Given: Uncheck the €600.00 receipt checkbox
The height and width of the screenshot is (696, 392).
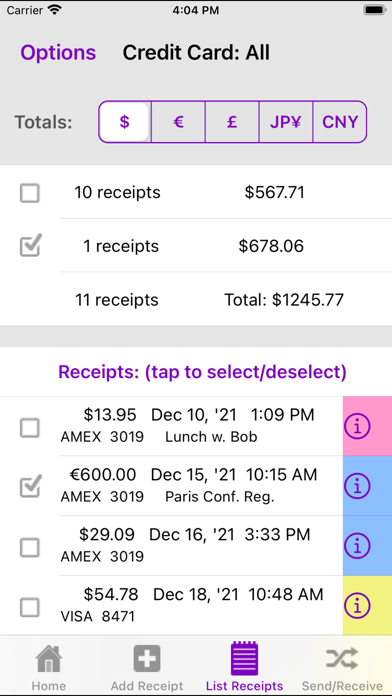Looking at the screenshot, I should (x=30, y=486).
